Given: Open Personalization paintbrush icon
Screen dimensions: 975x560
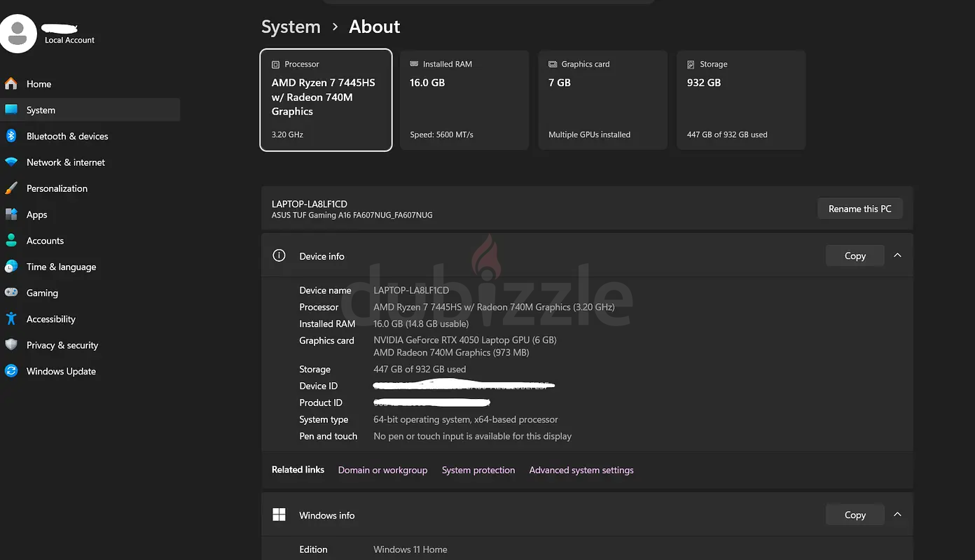Looking at the screenshot, I should (x=11, y=188).
